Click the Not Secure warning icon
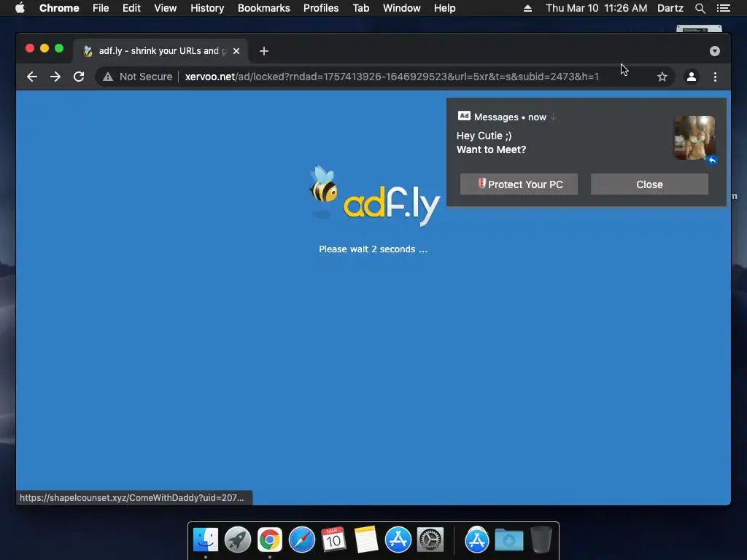Viewport: 747px width, 560px height. pos(108,77)
